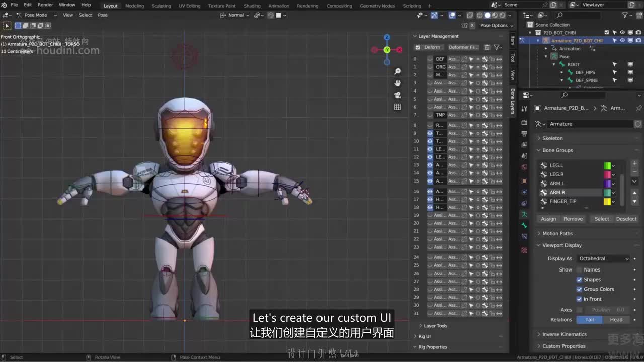Switch to the Scripting workspace tab
This screenshot has height=362, width=644.
point(412,6)
